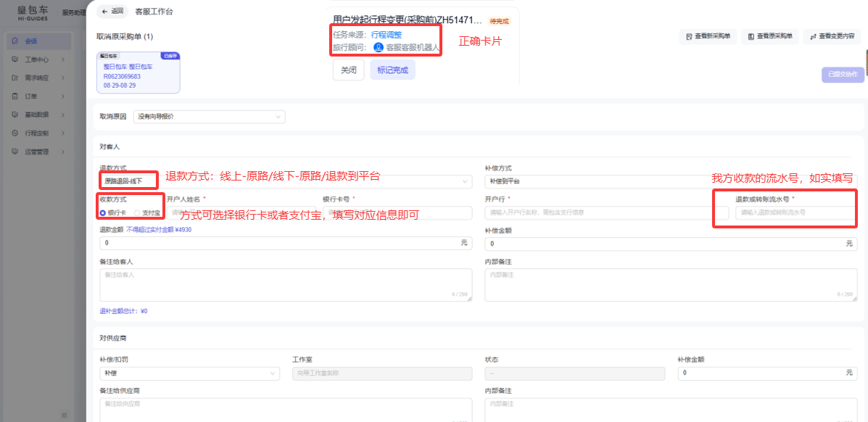Click the 运营管理 sidebar icon
868x422 pixels.
pos(15,152)
